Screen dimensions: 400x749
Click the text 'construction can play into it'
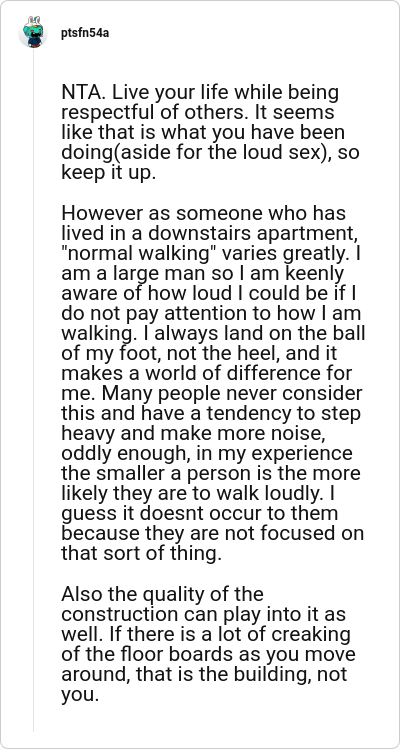pyautogui.click(x=197, y=615)
